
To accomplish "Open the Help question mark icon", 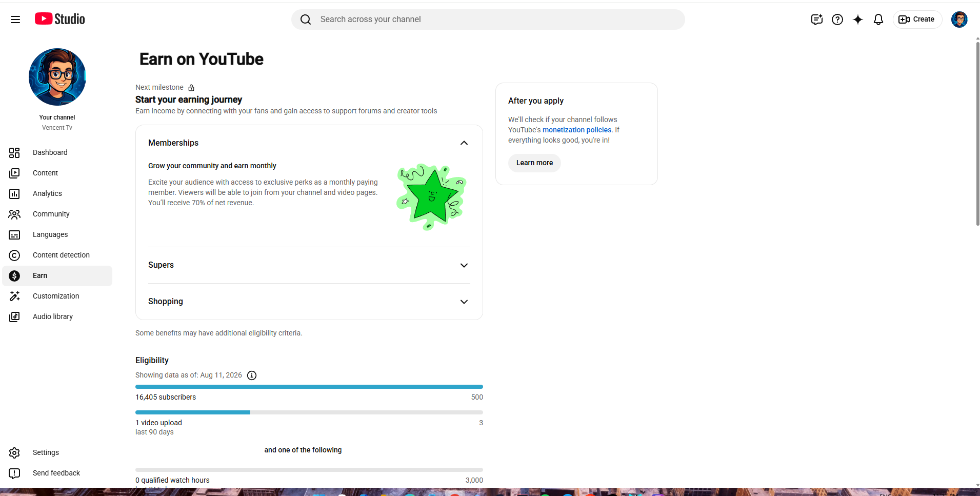I will (x=837, y=19).
